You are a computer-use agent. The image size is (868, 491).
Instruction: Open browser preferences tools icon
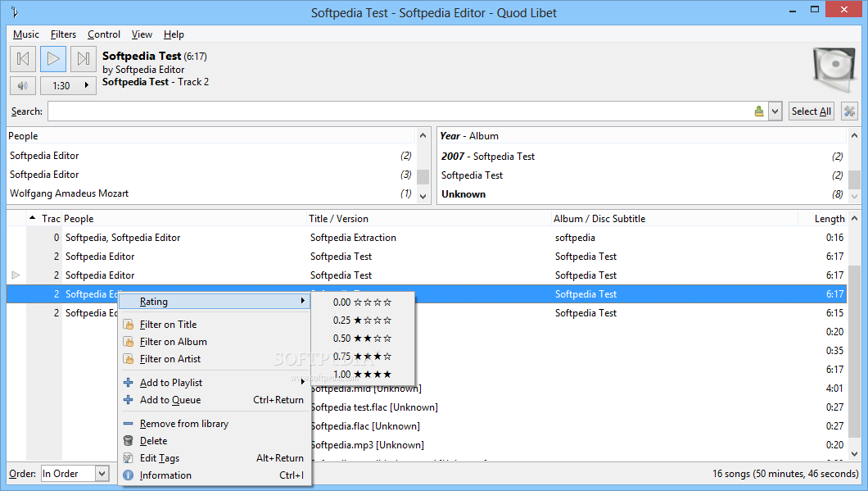tap(849, 111)
